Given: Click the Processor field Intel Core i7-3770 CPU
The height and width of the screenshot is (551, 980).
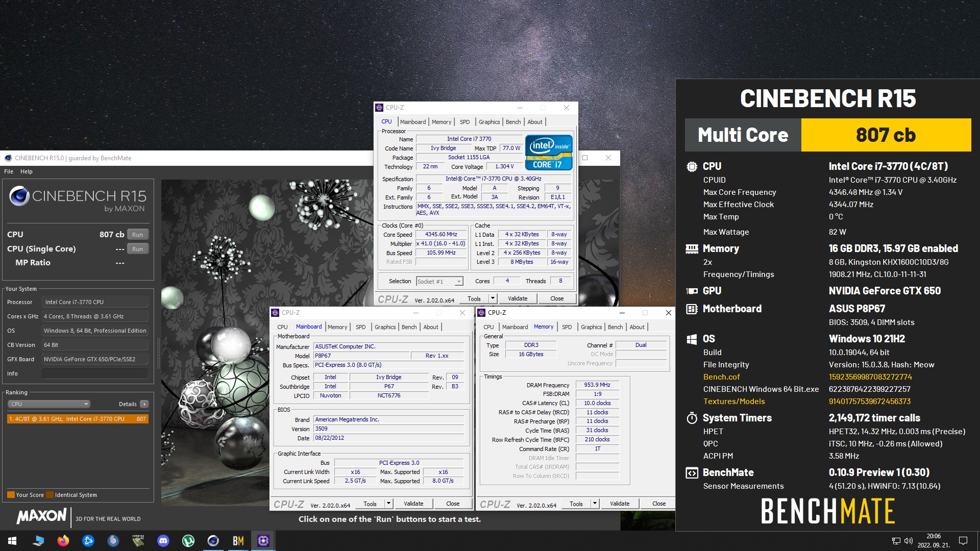Looking at the screenshot, I should [x=95, y=302].
